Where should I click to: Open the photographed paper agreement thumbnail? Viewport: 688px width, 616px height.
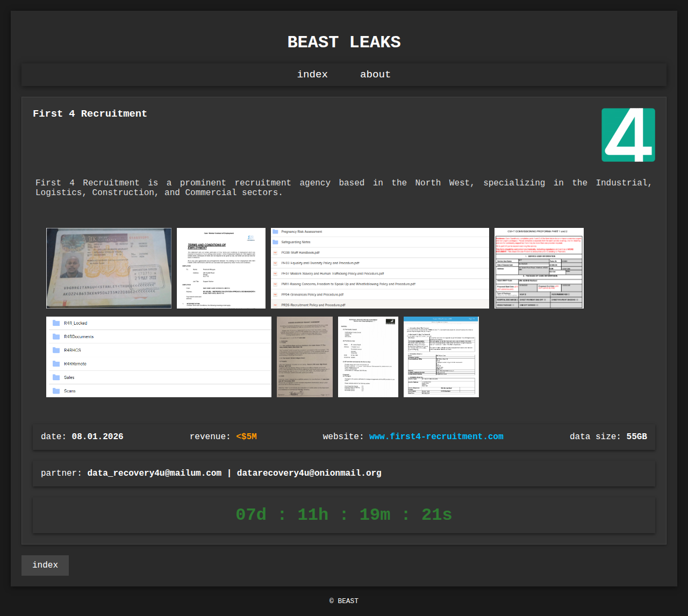tap(304, 357)
